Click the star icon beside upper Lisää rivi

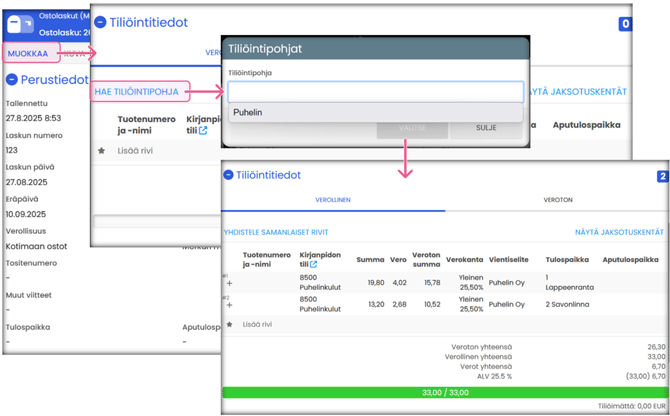101,151
